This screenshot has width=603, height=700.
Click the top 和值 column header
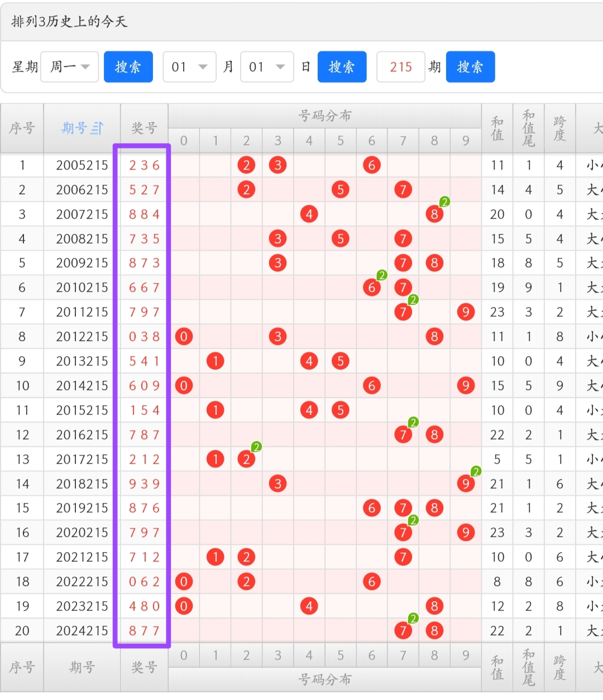point(497,128)
